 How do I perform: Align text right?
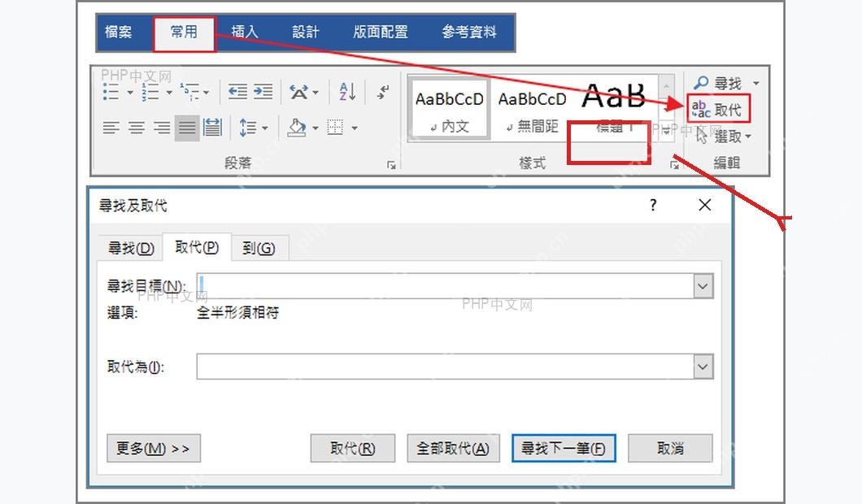[x=162, y=128]
